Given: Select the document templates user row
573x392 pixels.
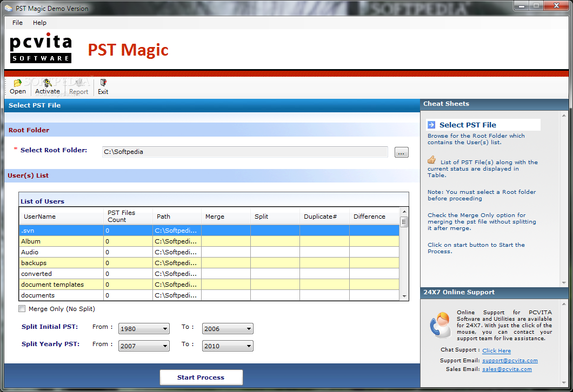Looking at the screenshot, I should (x=209, y=285).
